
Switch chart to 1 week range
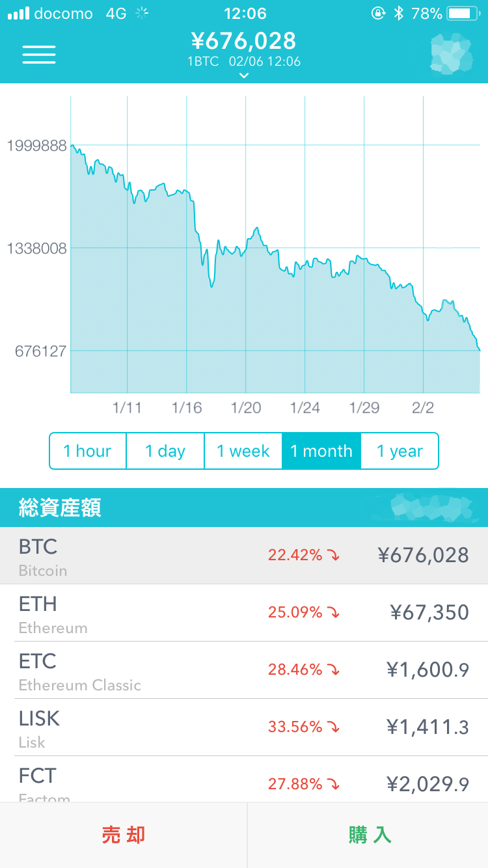click(x=243, y=451)
